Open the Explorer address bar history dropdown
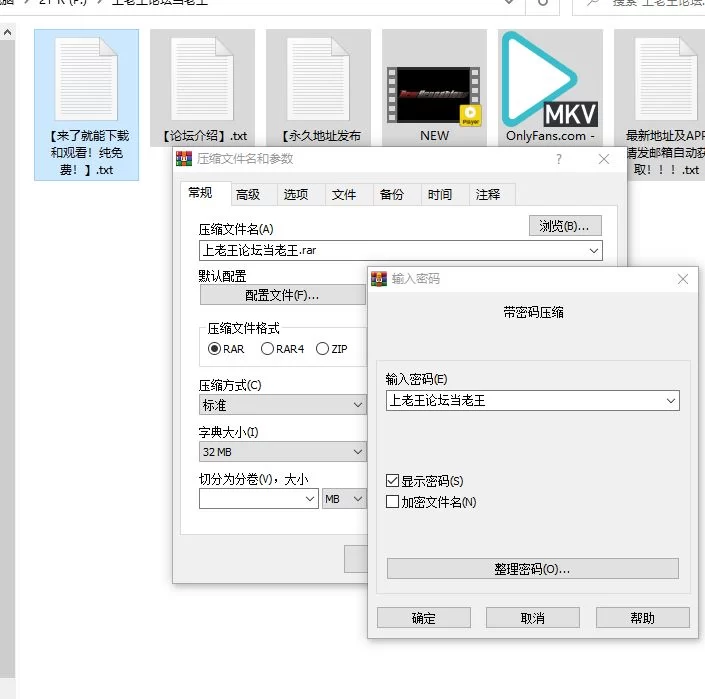 509,3
